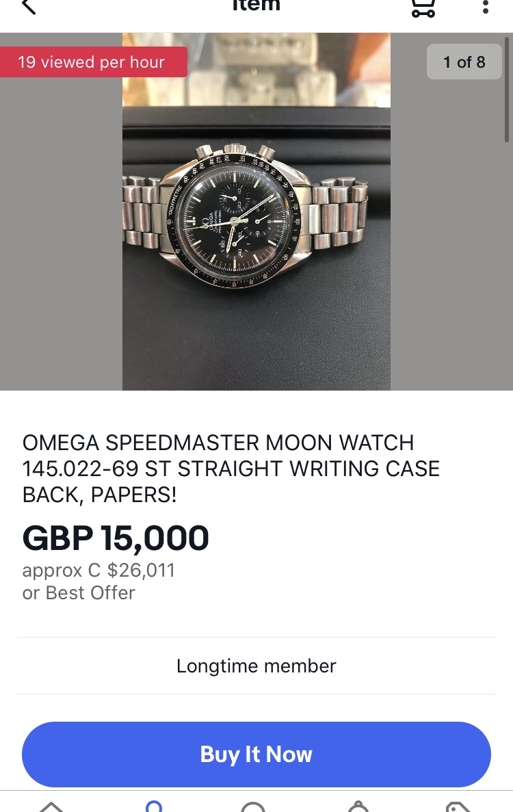Tap the 'Item' header title
Image resolution: width=513 pixels, height=812 pixels.
click(x=256, y=5)
